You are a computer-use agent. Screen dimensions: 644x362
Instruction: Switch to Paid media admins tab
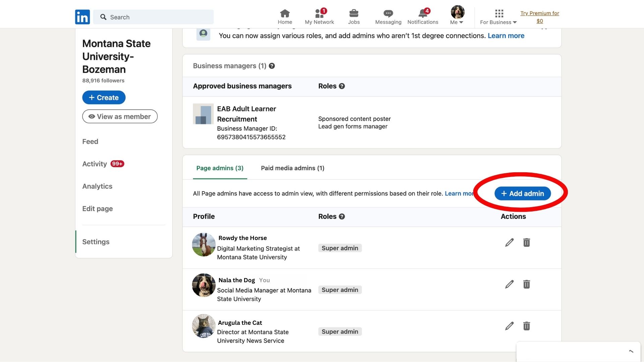(x=292, y=168)
